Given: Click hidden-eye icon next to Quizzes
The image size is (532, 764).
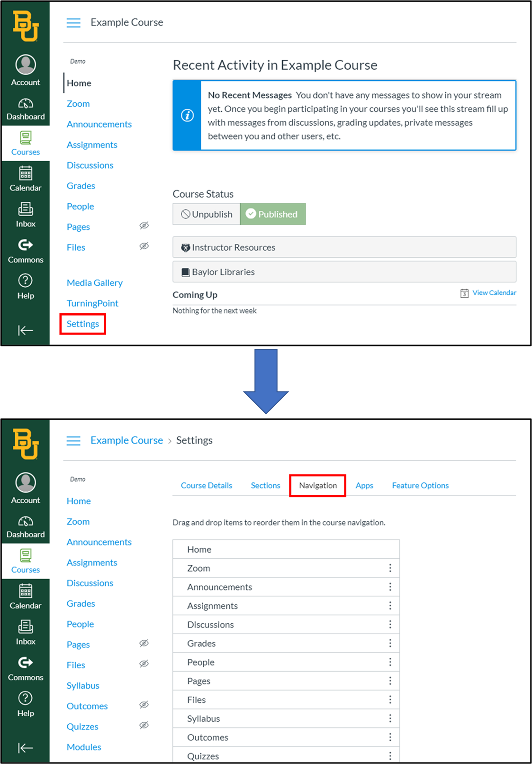Looking at the screenshot, I should pyautogui.click(x=144, y=725).
